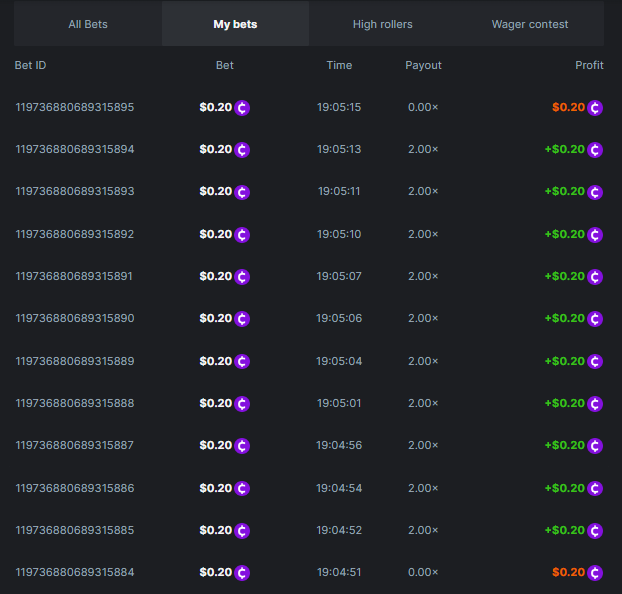Click the coin icon beside the 19:05:15 bet amount
The image size is (622, 594).
[x=242, y=108]
